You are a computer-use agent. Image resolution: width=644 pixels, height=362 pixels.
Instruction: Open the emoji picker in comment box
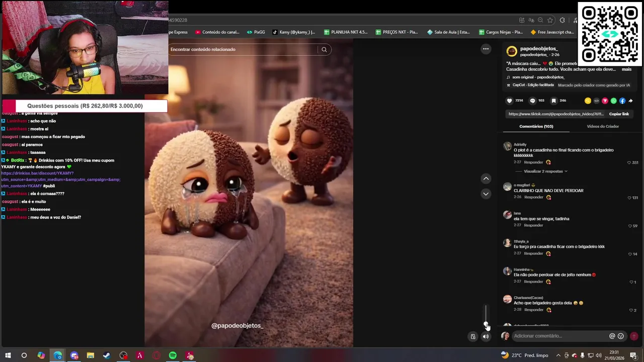coord(621,336)
